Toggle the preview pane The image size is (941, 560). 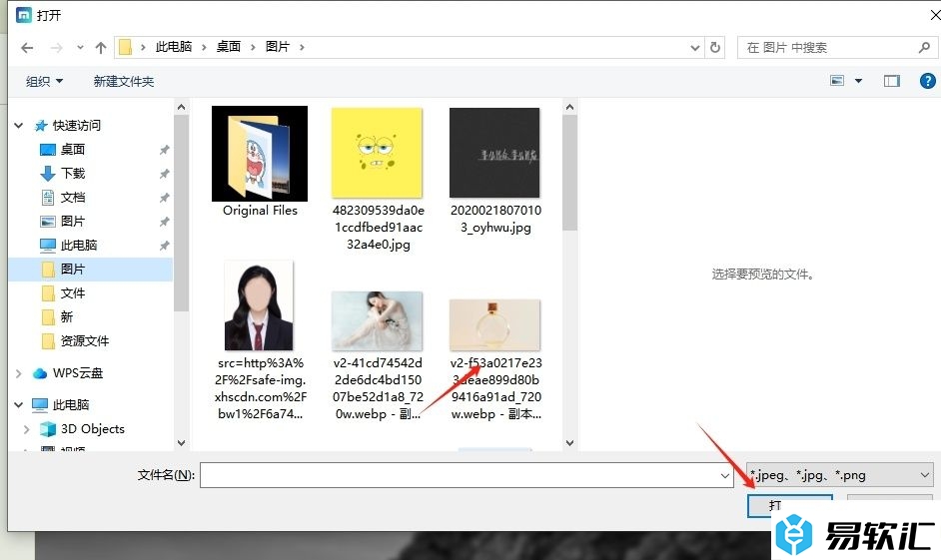point(892,80)
